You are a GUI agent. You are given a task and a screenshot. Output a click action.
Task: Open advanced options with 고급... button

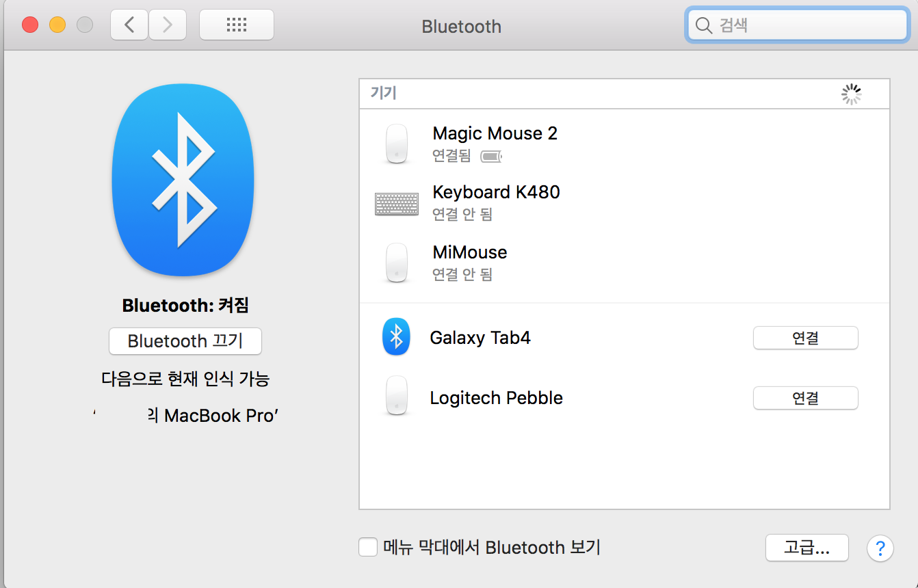point(807,548)
